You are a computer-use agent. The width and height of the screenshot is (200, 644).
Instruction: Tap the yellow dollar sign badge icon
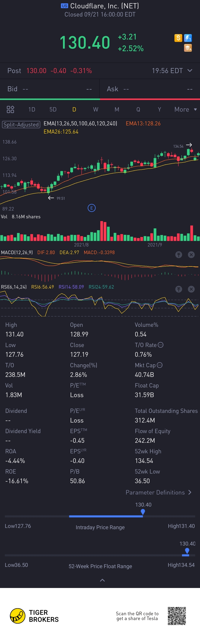coord(178,38)
